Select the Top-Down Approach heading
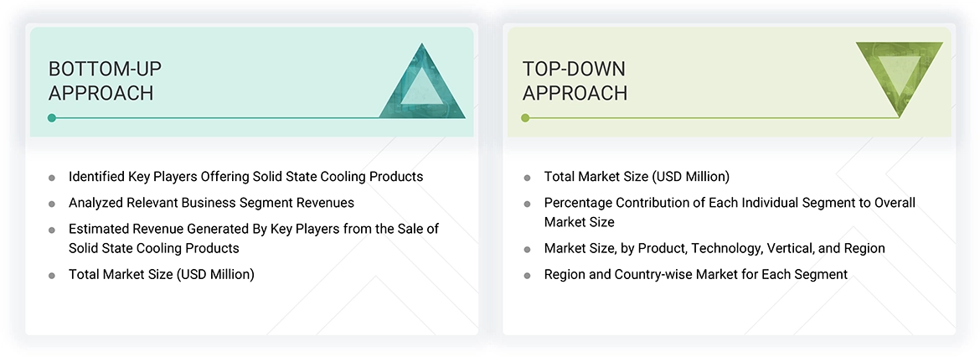This screenshot has width=980, height=357. pos(575,80)
